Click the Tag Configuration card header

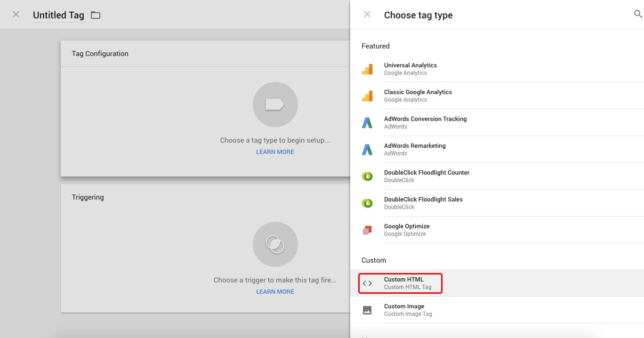pyautogui.click(x=205, y=54)
